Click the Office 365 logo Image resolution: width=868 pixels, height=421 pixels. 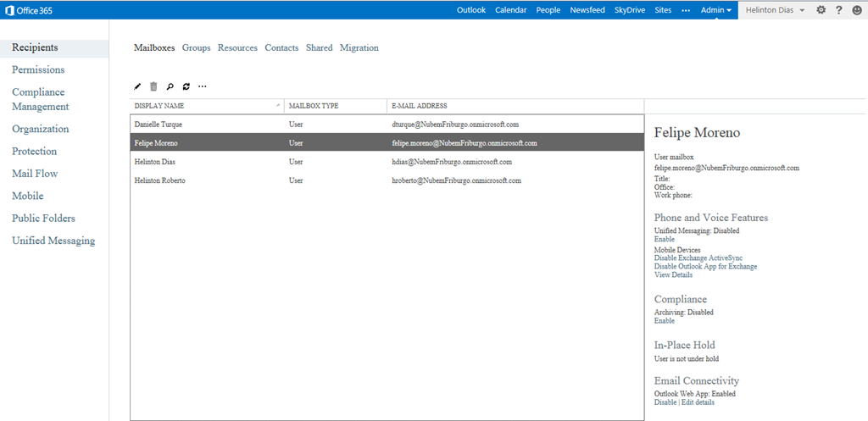(28, 10)
